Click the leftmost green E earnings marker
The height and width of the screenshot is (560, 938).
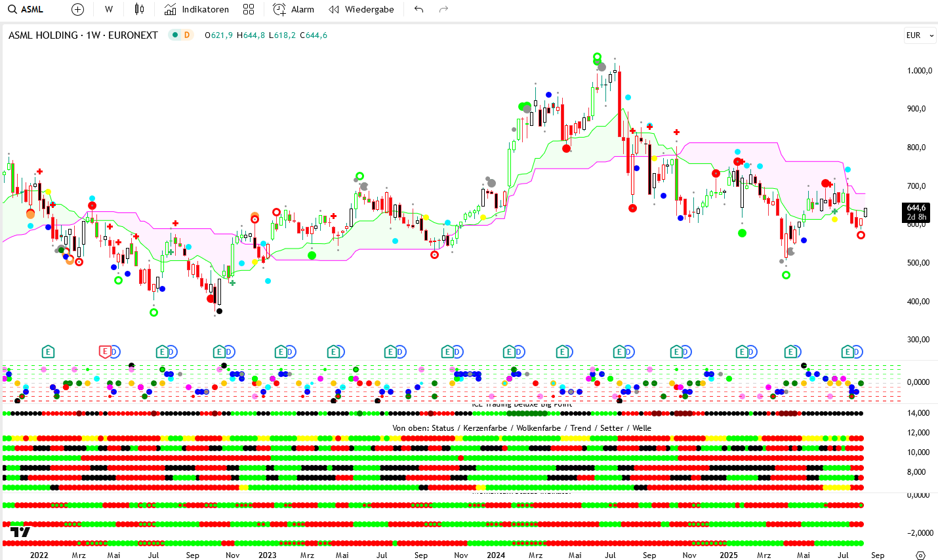click(48, 352)
